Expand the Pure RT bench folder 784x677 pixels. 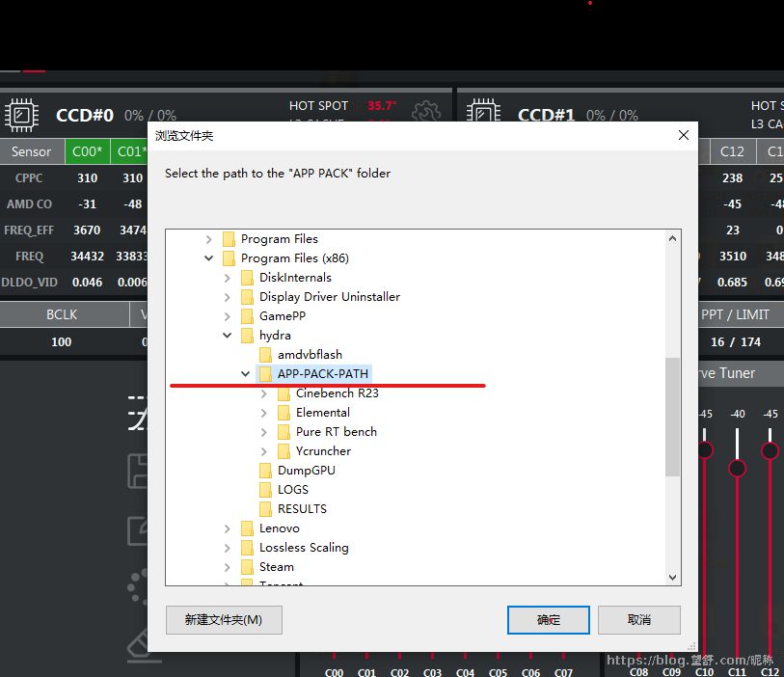tap(264, 432)
